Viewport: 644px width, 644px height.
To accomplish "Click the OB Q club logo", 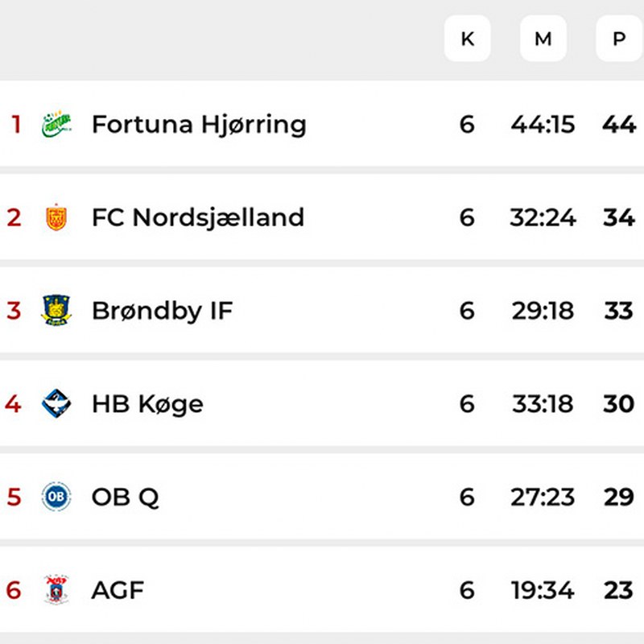I will click(56, 497).
